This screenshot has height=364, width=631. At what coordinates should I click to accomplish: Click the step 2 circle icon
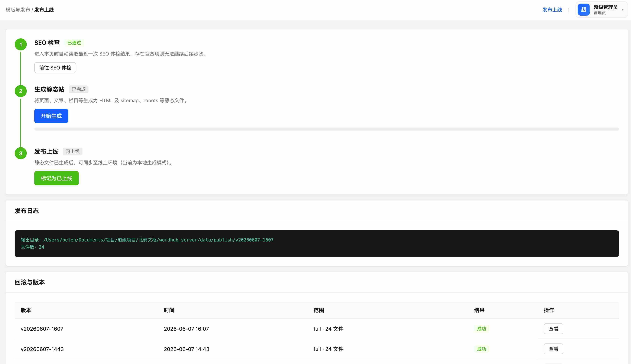[21, 91]
